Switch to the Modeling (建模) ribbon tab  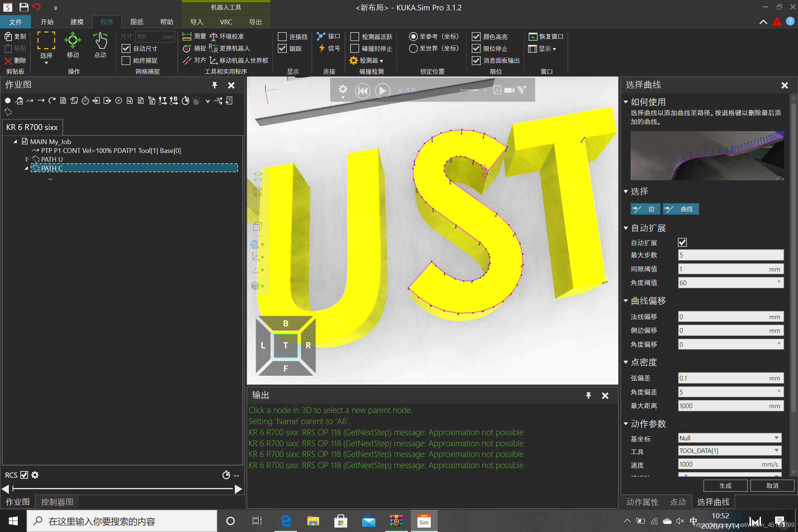coord(77,22)
